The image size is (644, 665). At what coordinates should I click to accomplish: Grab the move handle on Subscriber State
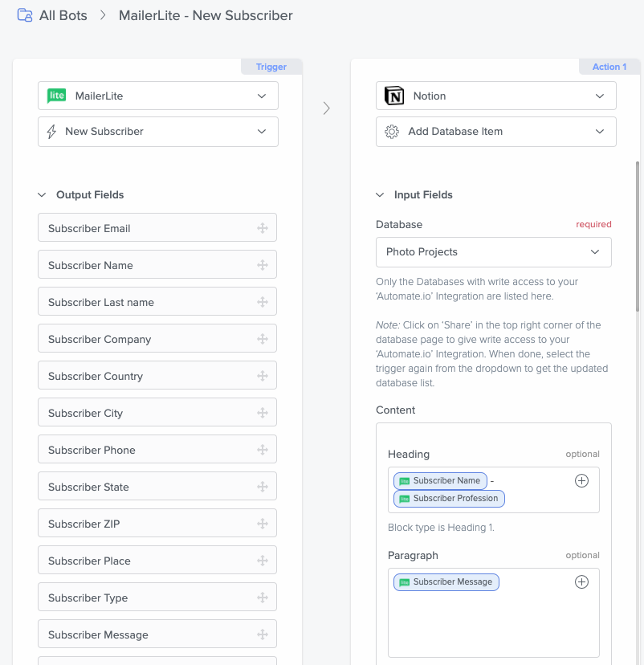(263, 487)
